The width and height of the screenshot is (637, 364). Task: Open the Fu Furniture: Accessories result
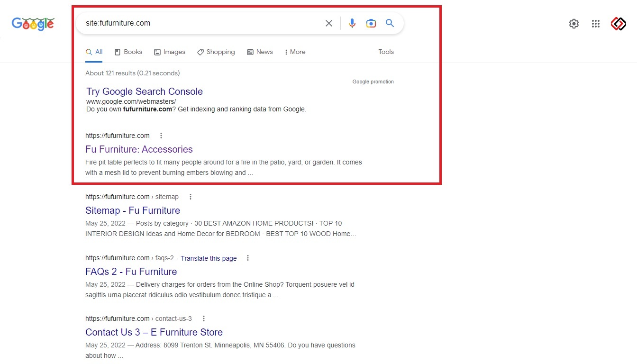[x=139, y=149]
